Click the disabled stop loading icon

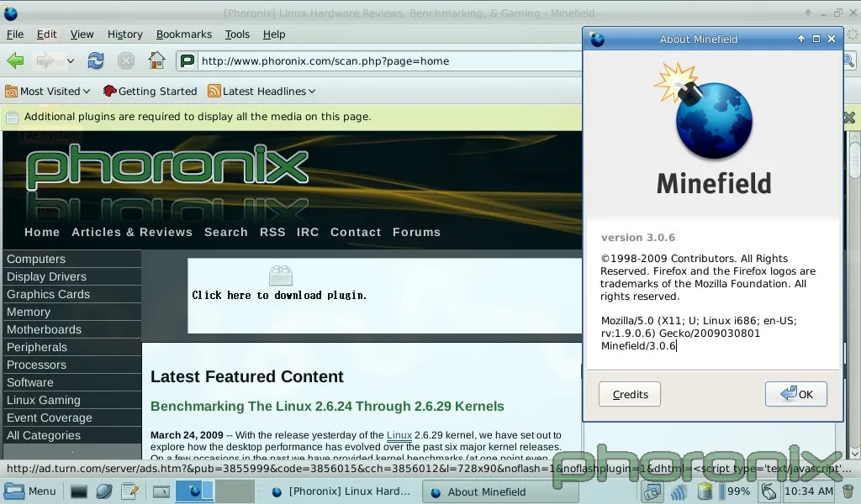pyautogui.click(x=126, y=60)
